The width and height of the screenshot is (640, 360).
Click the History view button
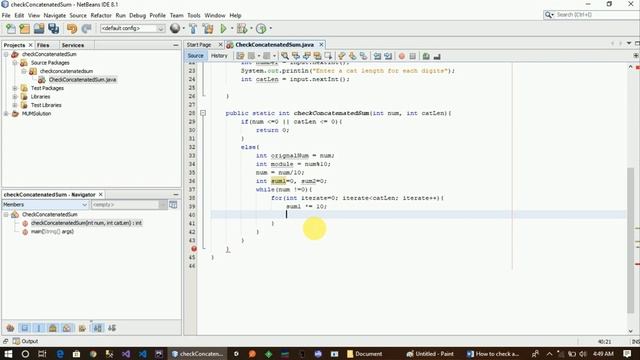point(219,56)
